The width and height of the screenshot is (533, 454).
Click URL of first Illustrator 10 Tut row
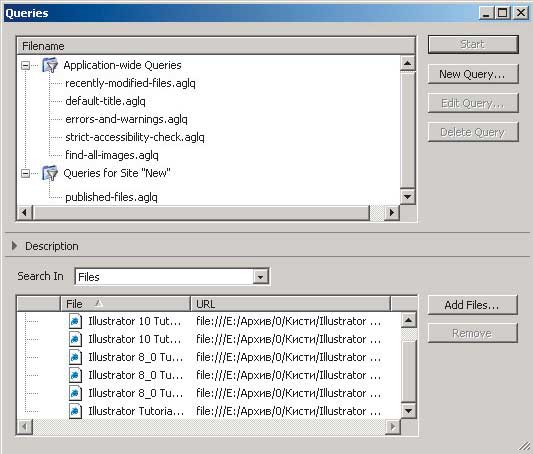tap(289, 321)
